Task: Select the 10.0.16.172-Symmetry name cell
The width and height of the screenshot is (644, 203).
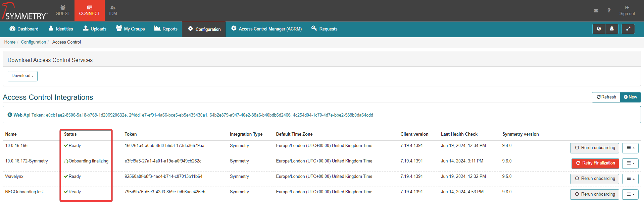Action: tap(27, 161)
